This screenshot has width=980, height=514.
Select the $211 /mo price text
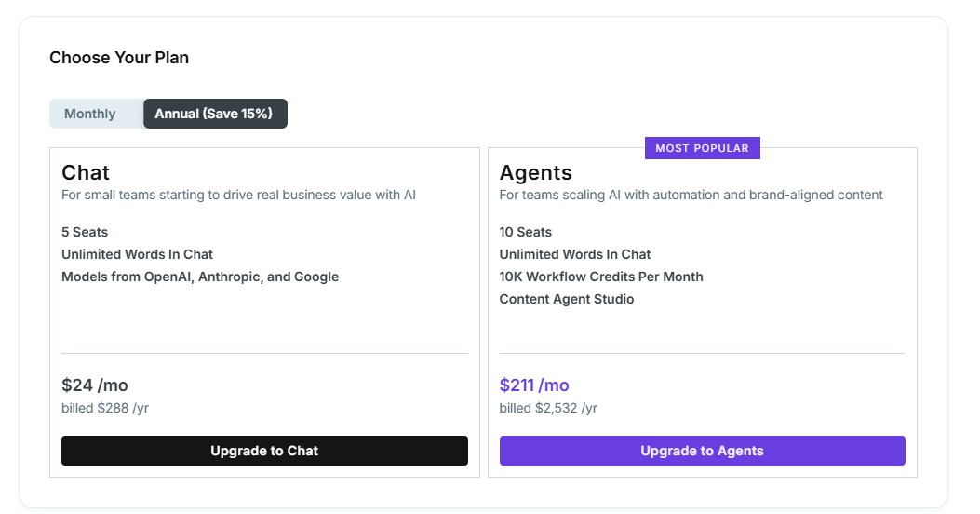click(534, 385)
